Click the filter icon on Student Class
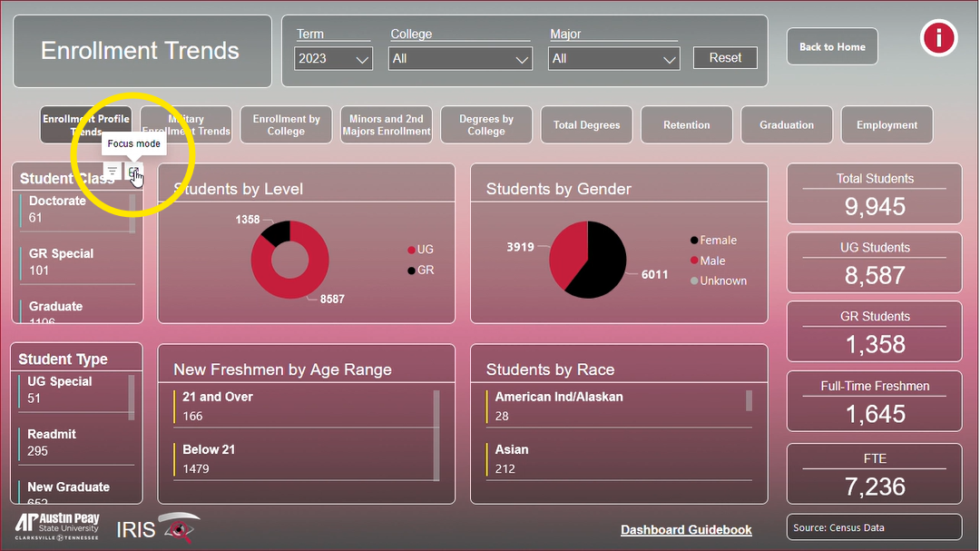The height and width of the screenshot is (551, 980). pos(112,172)
